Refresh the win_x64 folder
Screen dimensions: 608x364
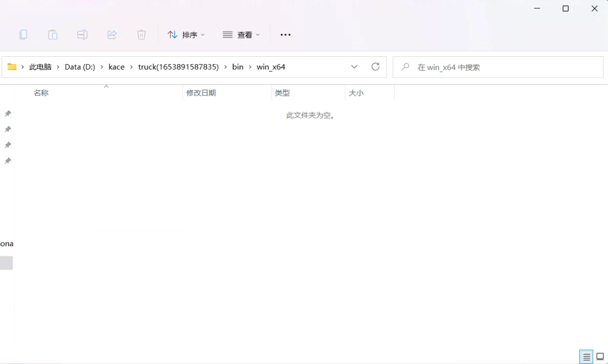tap(375, 67)
